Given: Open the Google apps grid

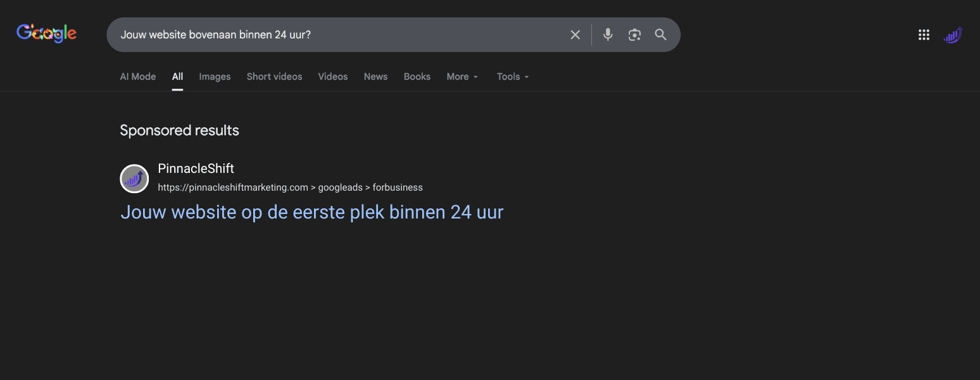Looking at the screenshot, I should click(x=924, y=35).
